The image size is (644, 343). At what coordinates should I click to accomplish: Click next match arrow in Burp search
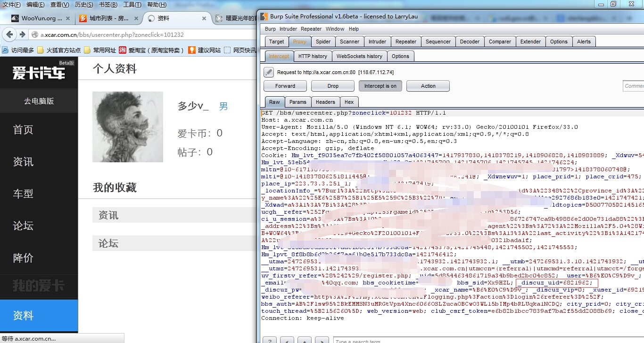pos(322,341)
